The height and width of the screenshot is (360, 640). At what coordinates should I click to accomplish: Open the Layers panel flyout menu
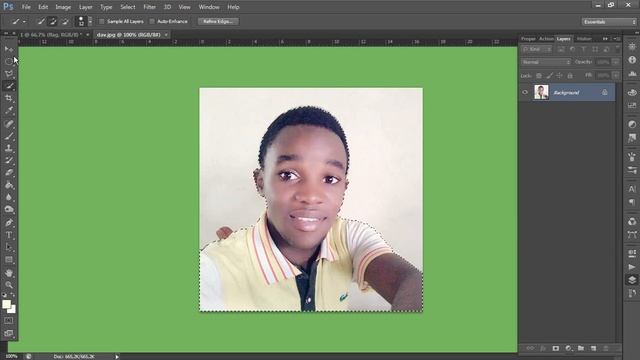(618, 39)
